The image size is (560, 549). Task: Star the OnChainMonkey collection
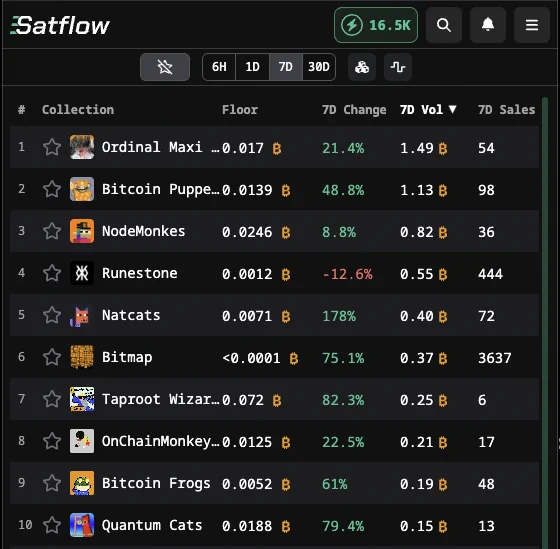(52, 441)
